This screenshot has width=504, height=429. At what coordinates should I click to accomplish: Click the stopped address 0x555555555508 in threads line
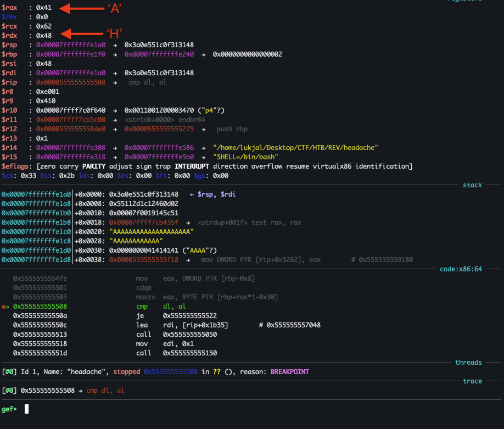pyautogui.click(x=170, y=371)
